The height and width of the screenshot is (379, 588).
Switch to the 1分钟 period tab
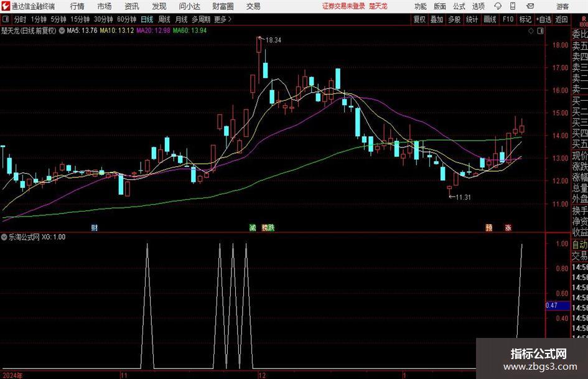pos(39,19)
